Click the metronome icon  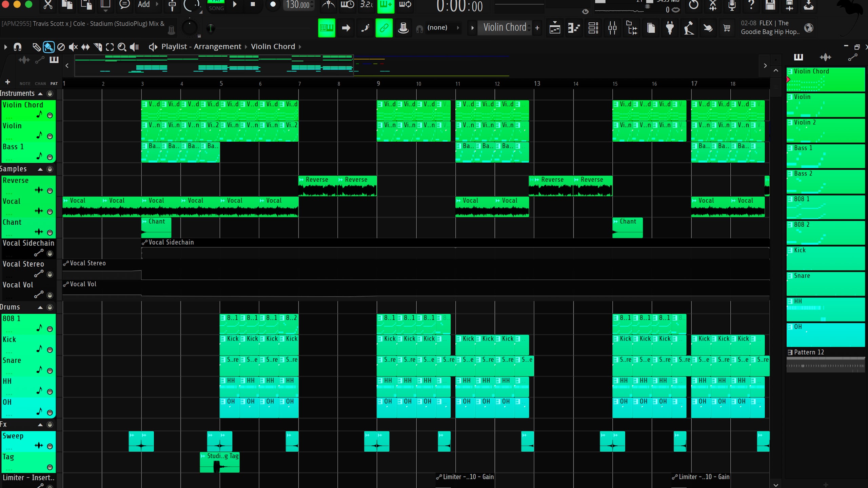pyautogui.click(x=328, y=5)
